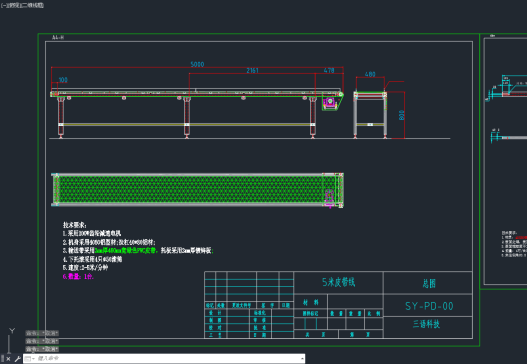Open command line customize wrench icon
This screenshot has width=527, height=364.
coord(17,359)
